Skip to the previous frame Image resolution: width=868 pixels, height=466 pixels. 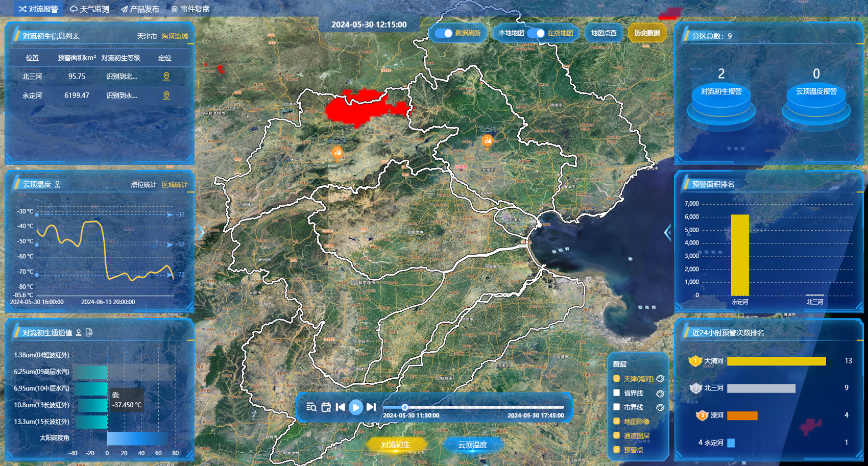pos(341,407)
